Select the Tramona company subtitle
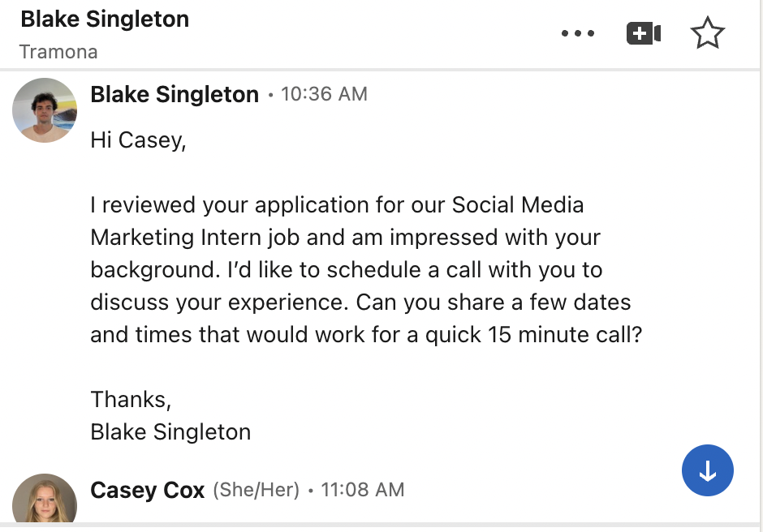The image size is (763, 532). coord(58,52)
